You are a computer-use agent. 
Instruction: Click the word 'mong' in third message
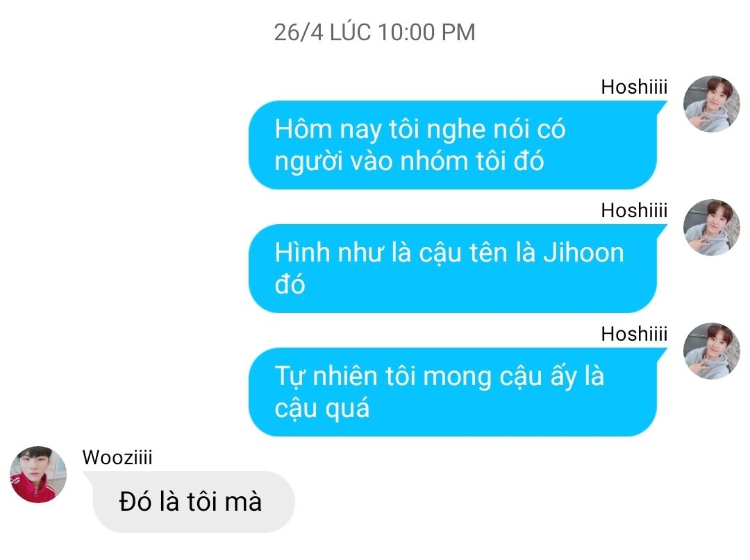pos(457,377)
